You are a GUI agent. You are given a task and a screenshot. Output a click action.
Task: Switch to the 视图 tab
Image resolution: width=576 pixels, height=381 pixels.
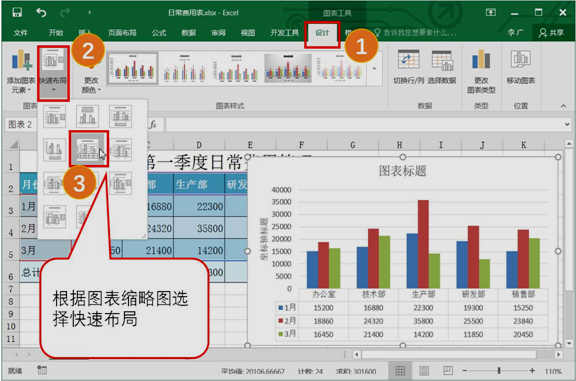click(248, 33)
